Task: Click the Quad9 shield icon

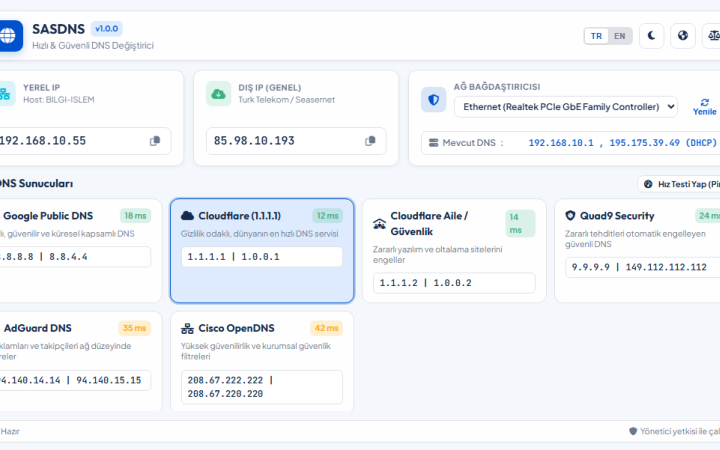Action: pyautogui.click(x=570, y=216)
